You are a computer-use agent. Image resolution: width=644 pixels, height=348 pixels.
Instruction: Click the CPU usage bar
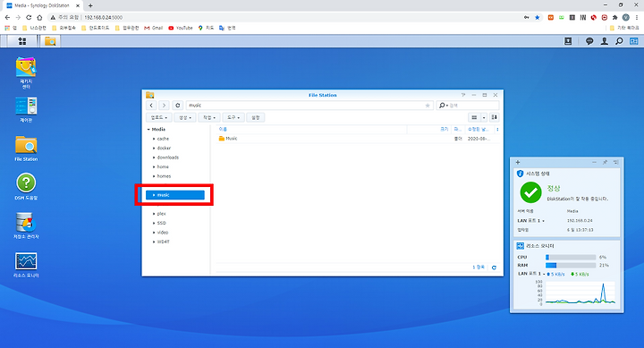[571, 258]
